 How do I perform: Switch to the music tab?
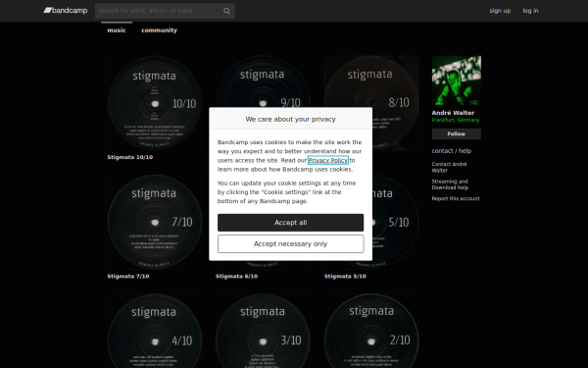pos(117,30)
